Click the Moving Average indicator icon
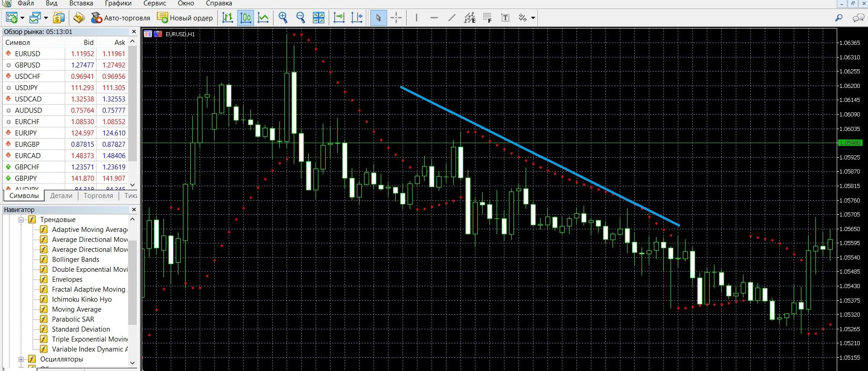Viewport: 868px width, 371px height. tap(44, 309)
